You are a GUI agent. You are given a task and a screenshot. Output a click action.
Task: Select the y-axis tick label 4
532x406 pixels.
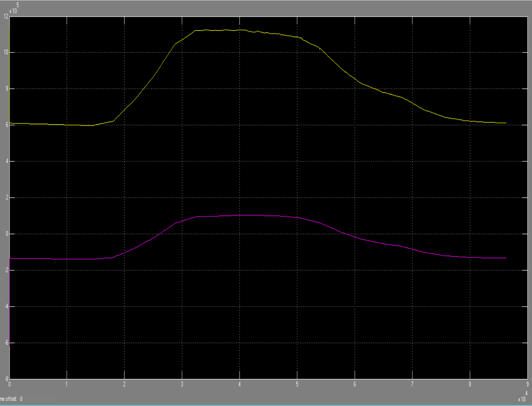[7, 161]
